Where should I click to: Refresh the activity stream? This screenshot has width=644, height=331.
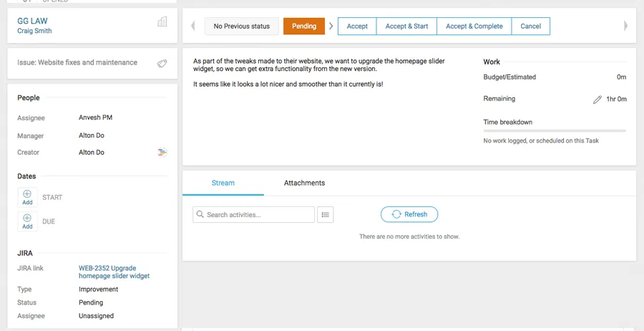[409, 214]
